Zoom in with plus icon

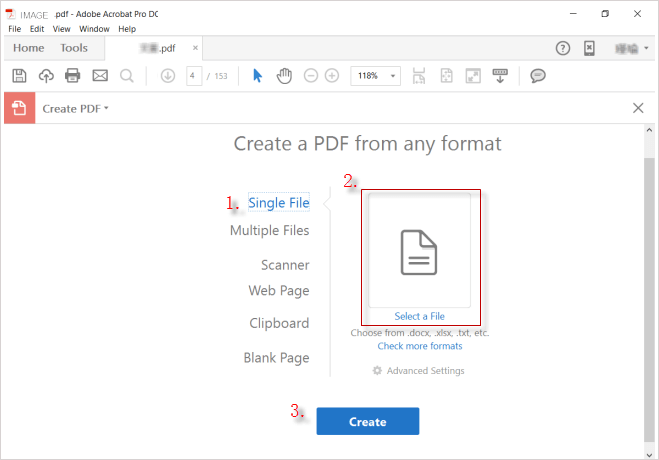(332, 76)
